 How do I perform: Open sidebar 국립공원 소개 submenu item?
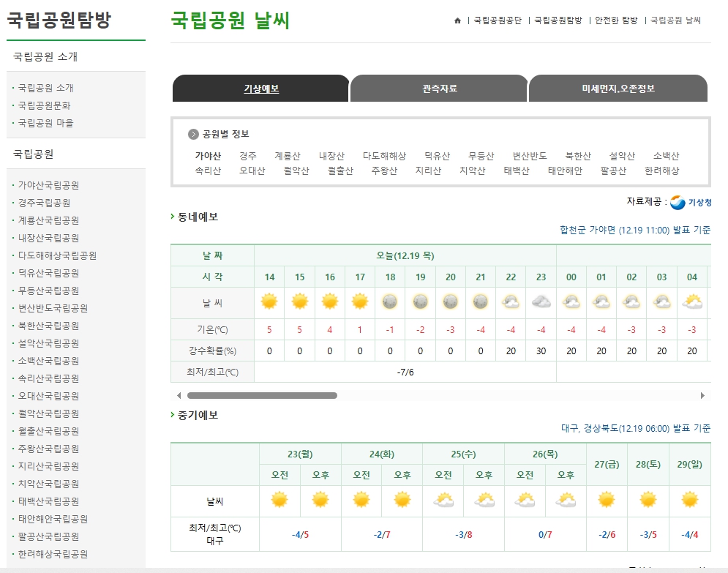pyautogui.click(x=45, y=88)
